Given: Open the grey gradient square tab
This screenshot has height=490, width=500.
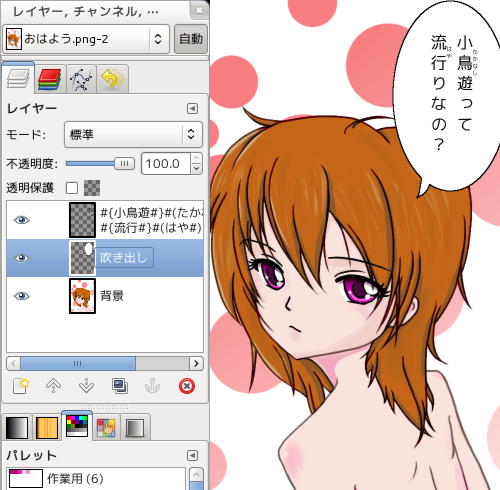Looking at the screenshot, I should coord(135,427).
